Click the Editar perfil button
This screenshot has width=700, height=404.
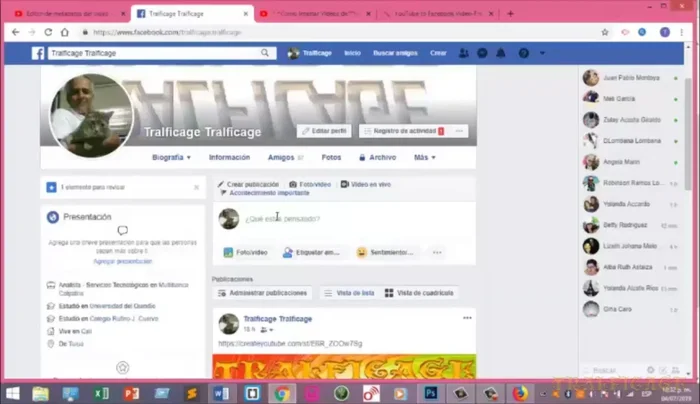(324, 131)
